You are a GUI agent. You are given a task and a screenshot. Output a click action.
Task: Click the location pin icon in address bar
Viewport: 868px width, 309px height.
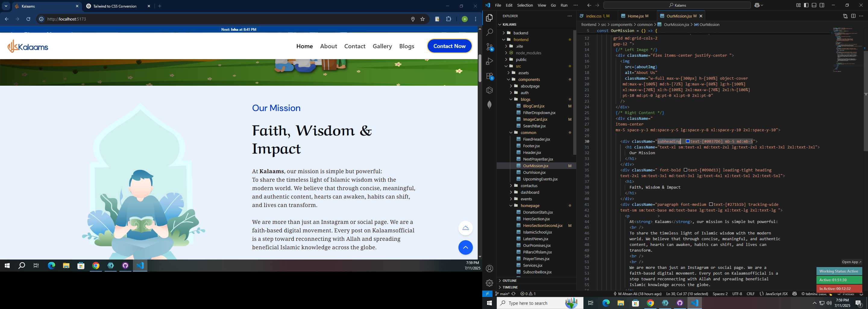(x=413, y=19)
